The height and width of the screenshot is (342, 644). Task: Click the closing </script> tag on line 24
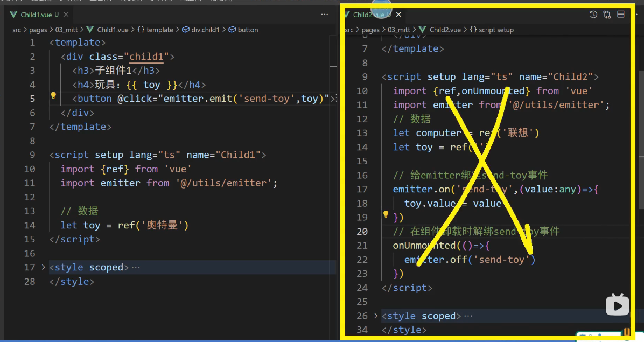click(407, 288)
